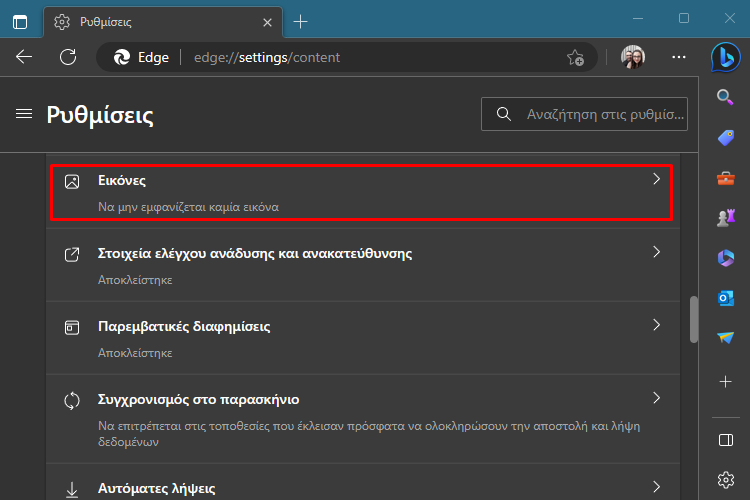Open the Microsoft 365 icon in sidebar
The width and height of the screenshot is (750, 500).
pyautogui.click(x=726, y=258)
